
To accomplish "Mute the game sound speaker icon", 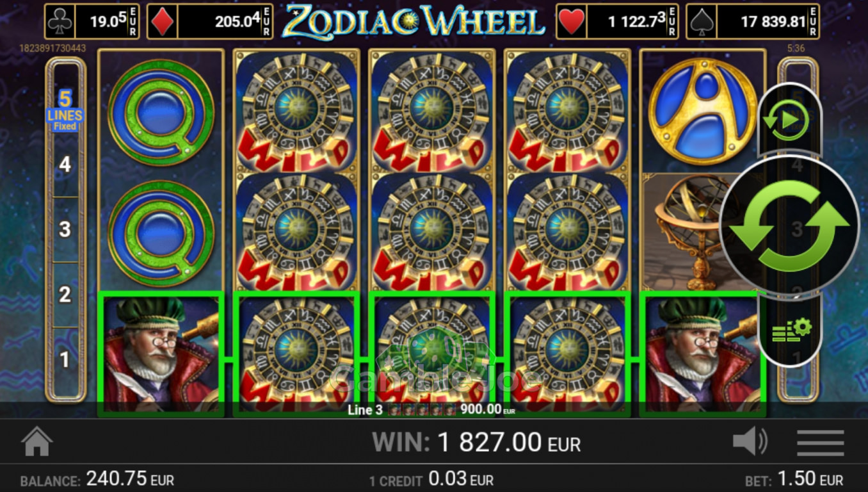I will [x=750, y=441].
